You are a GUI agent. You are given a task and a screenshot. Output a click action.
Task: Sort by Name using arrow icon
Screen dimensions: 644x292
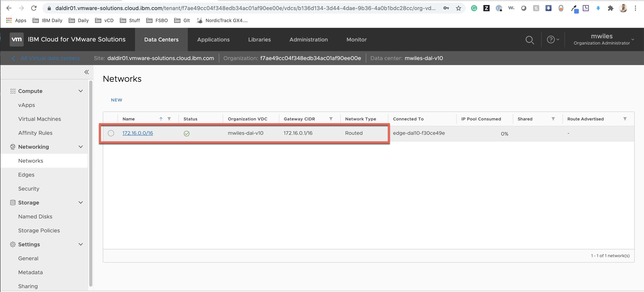[161, 119]
